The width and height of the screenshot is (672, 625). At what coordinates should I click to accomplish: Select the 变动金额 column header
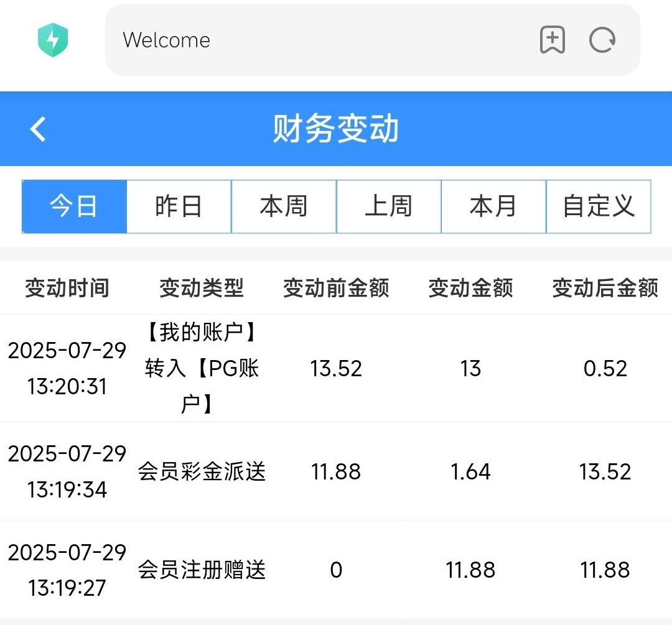(470, 289)
